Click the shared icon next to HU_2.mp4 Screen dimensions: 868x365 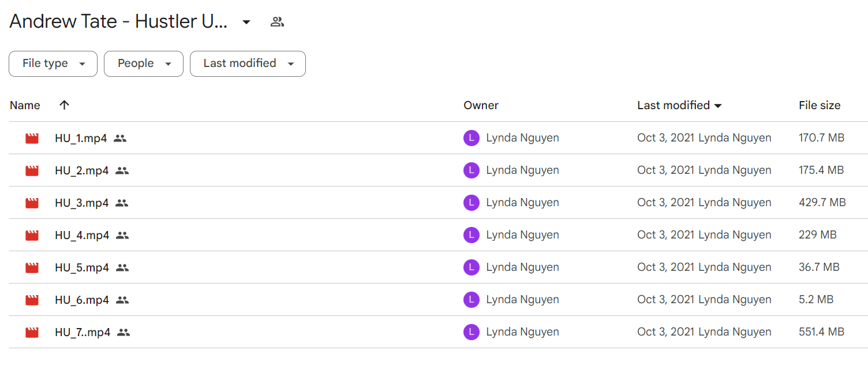click(122, 170)
